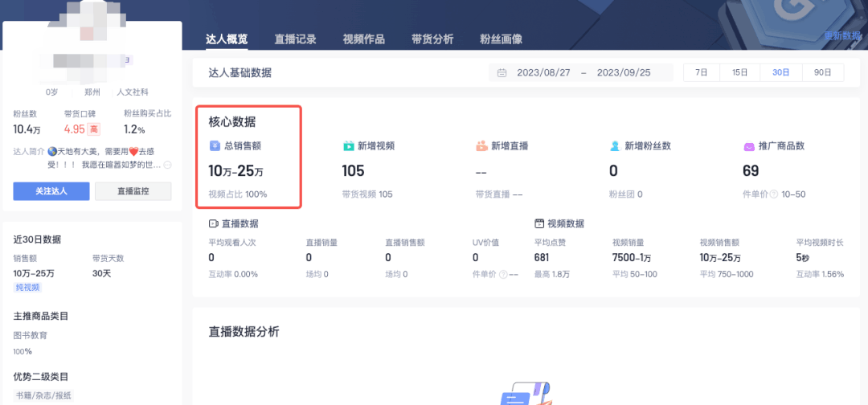
Task: Click the 粉丝团 0 text
Action: coord(625,194)
